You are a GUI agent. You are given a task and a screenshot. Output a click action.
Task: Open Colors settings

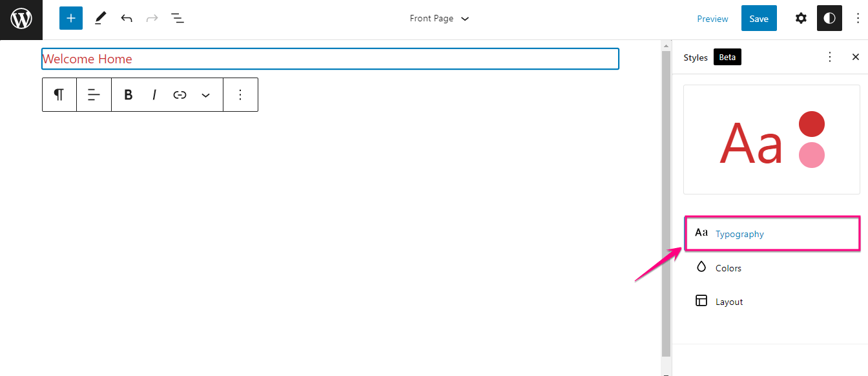click(x=772, y=267)
